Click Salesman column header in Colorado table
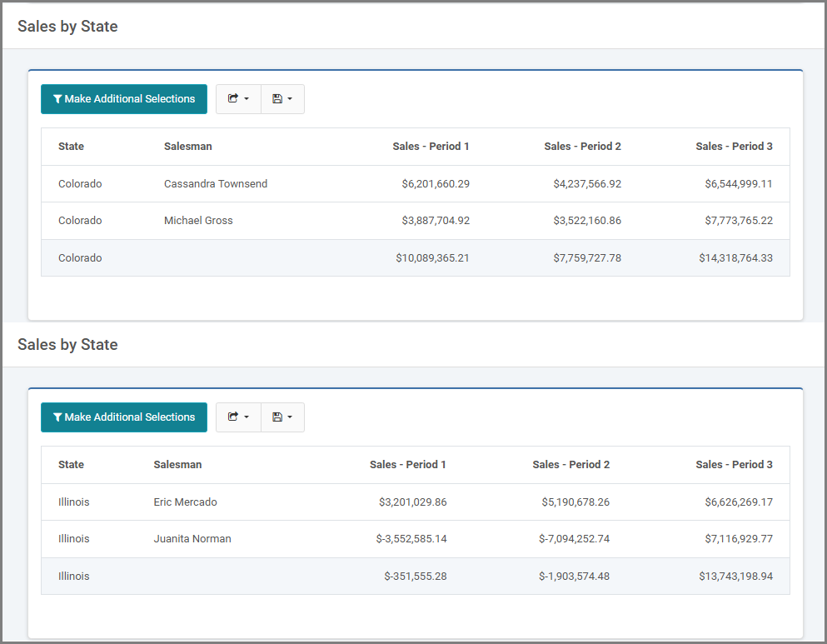Viewport: 827px width, 644px height. click(x=187, y=147)
